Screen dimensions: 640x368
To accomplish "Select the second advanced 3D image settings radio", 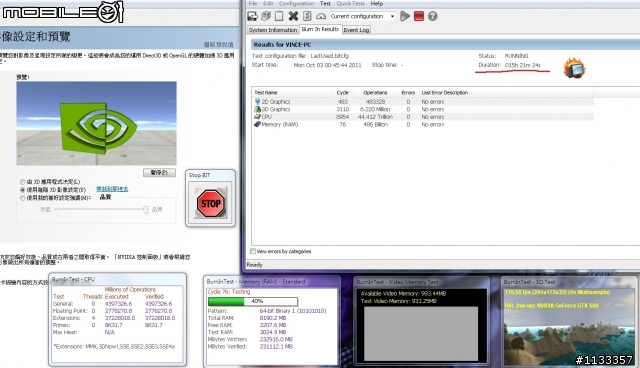I will click(x=22, y=190).
